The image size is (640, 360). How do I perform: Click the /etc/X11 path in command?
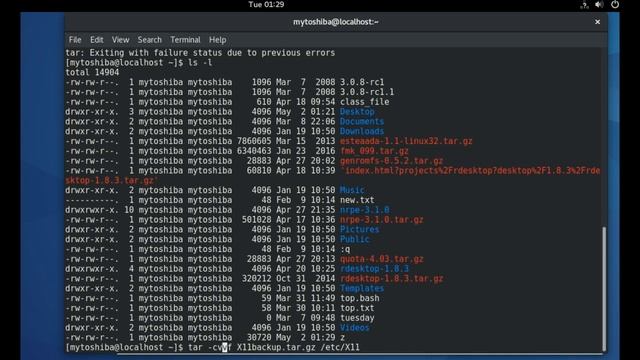(x=340, y=347)
